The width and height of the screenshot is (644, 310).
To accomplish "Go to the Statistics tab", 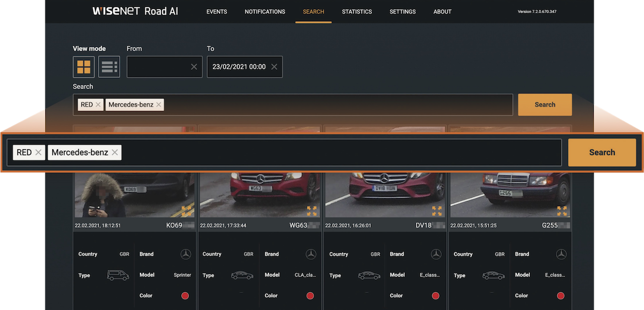I will point(357,12).
